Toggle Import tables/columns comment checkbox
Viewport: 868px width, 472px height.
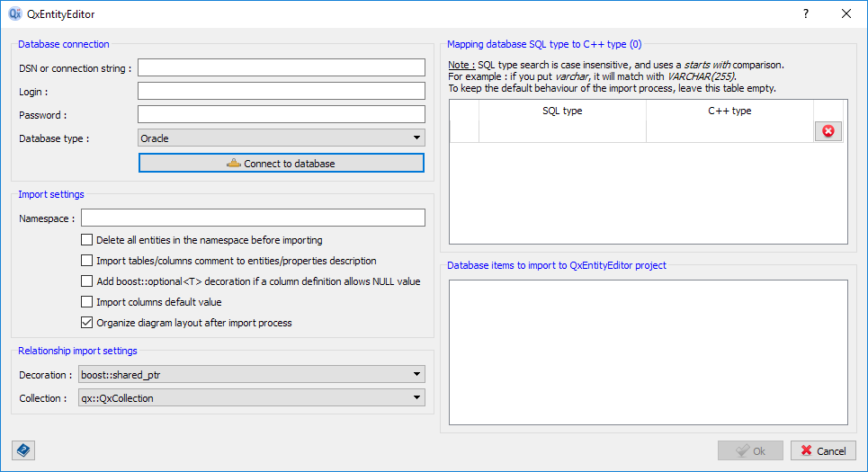[87, 261]
